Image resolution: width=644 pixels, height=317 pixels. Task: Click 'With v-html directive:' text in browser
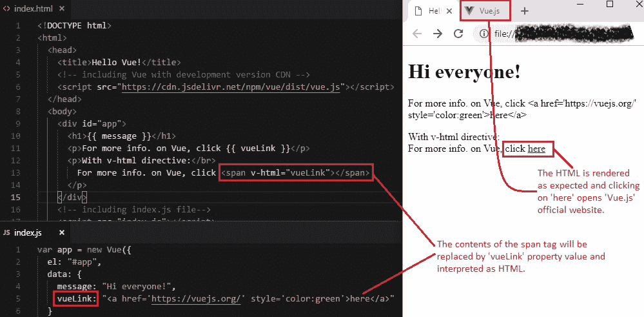[453, 136]
